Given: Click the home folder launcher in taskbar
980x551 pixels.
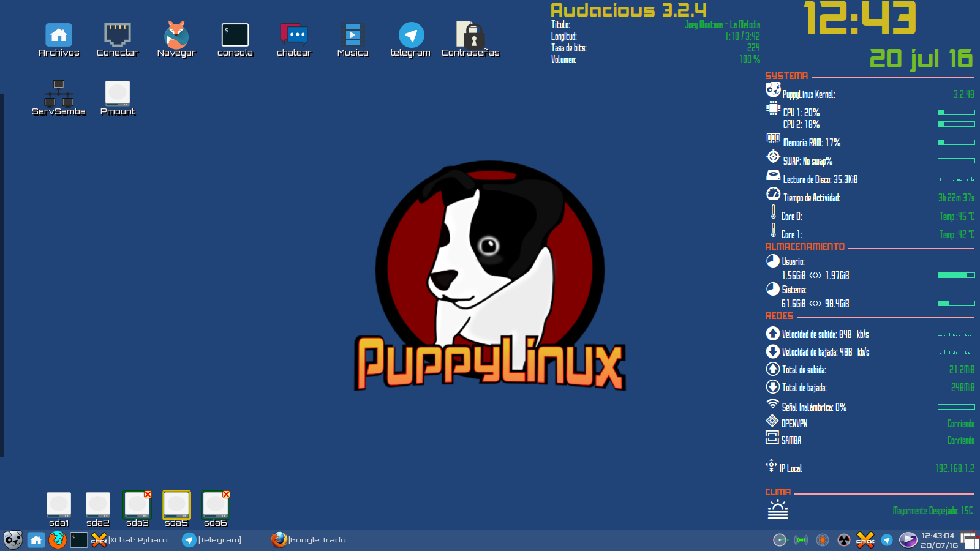Looking at the screenshot, I should click(36, 540).
